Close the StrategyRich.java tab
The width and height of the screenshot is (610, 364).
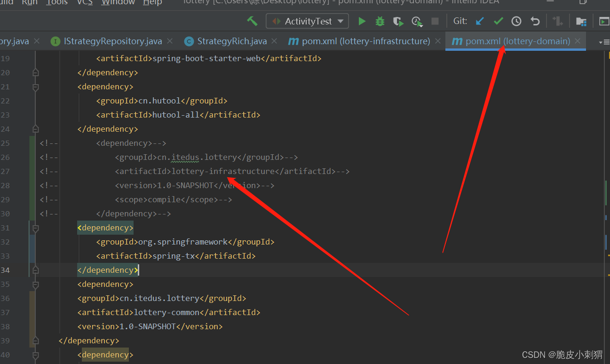[x=274, y=41]
